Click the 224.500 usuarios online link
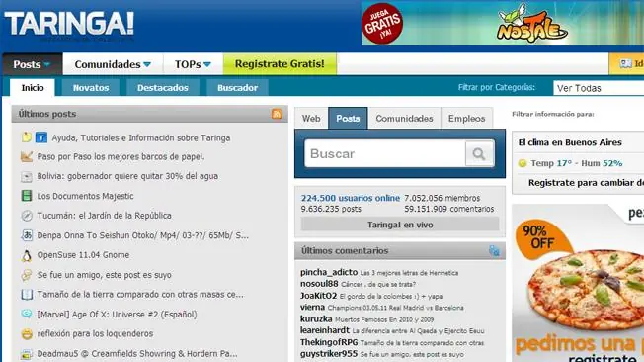Viewport: 644px width, 362px height. coord(351,198)
